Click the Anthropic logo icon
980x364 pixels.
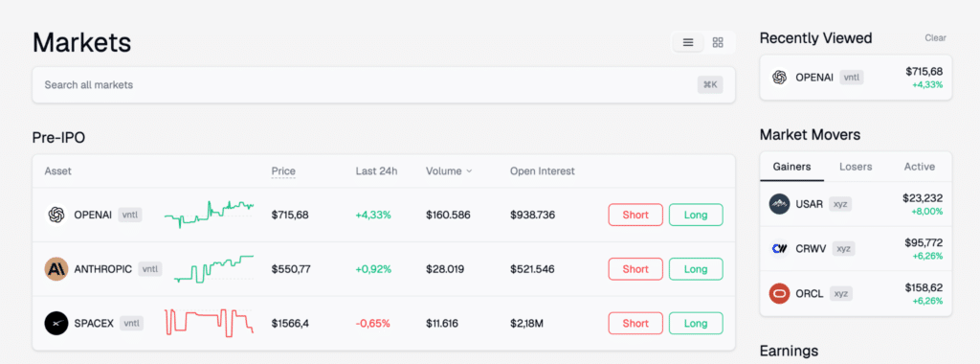pos(56,269)
